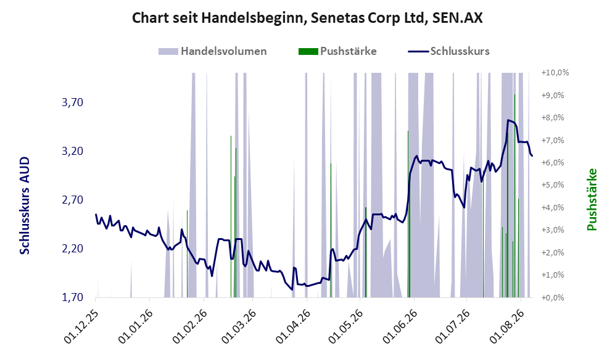This screenshot has width=615, height=364.
Task: Select the Schlusskurs legend label
Action: tap(460, 51)
